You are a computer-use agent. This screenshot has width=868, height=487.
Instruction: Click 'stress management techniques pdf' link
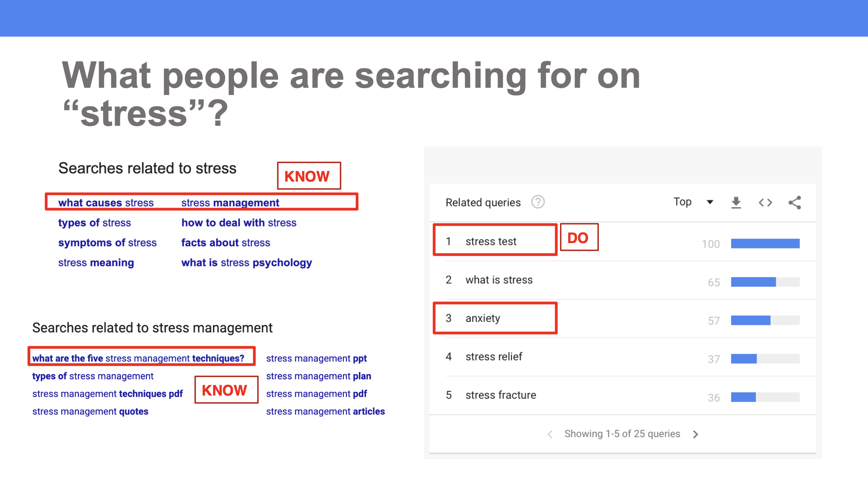click(x=107, y=394)
